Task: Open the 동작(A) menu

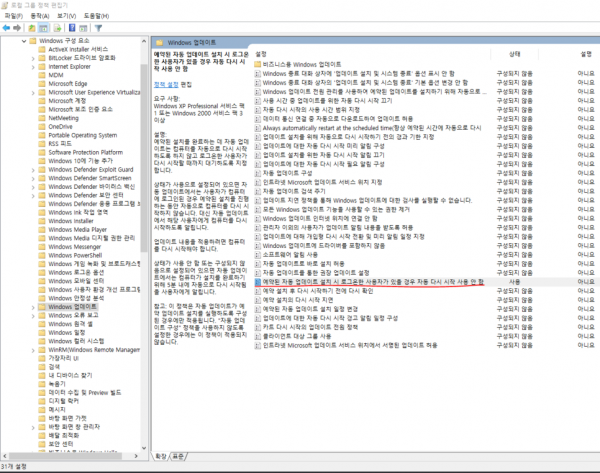Action: click(40, 16)
